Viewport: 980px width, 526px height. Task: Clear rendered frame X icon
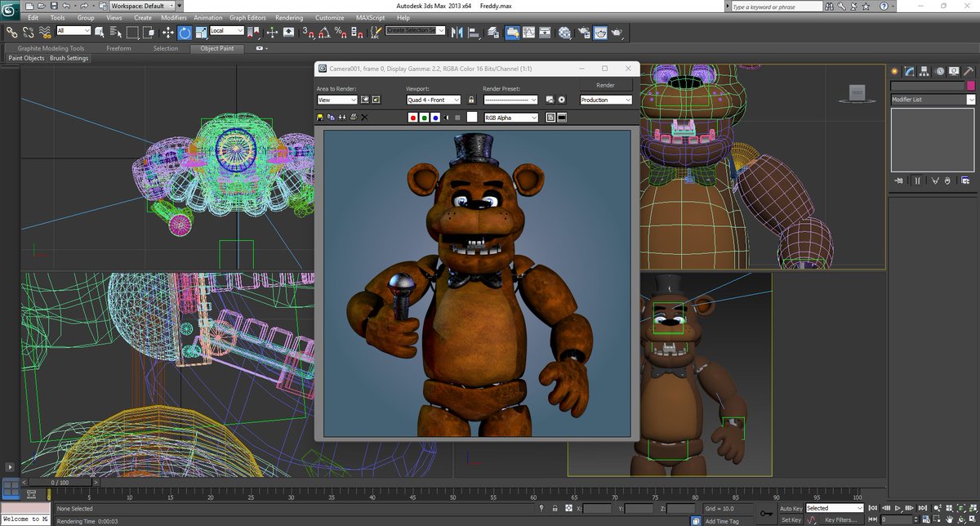click(x=364, y=118)
